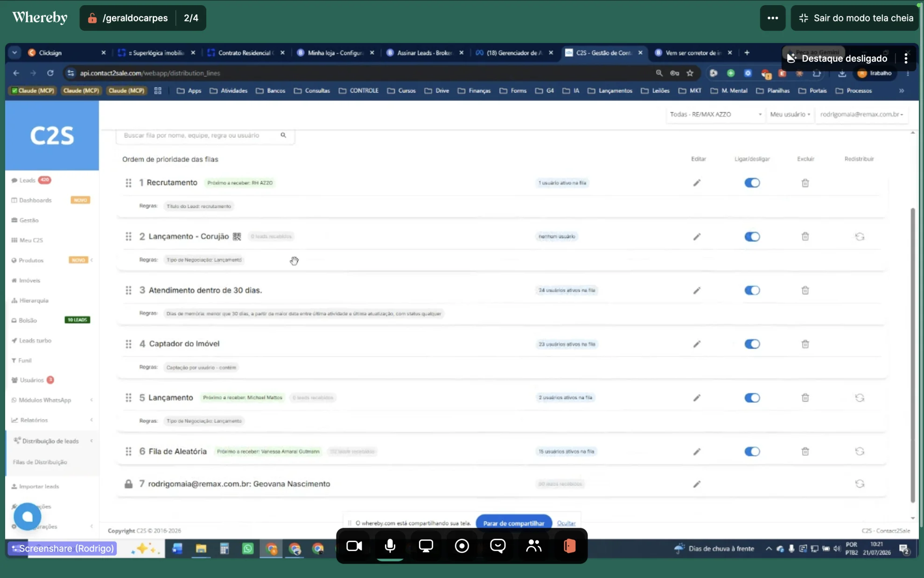
Task: Redistribute leads for Fila de Aleatória
Action: pyautogui.click(x=860, y=451)
